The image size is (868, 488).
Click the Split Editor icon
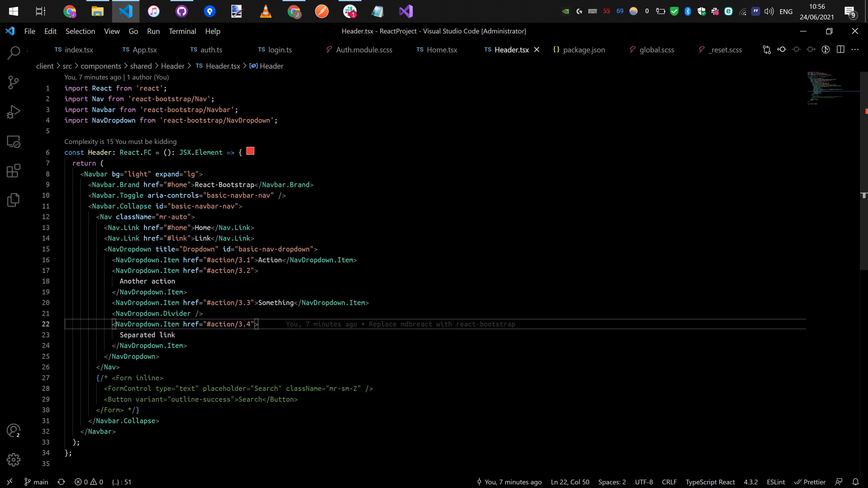point(840,49)
